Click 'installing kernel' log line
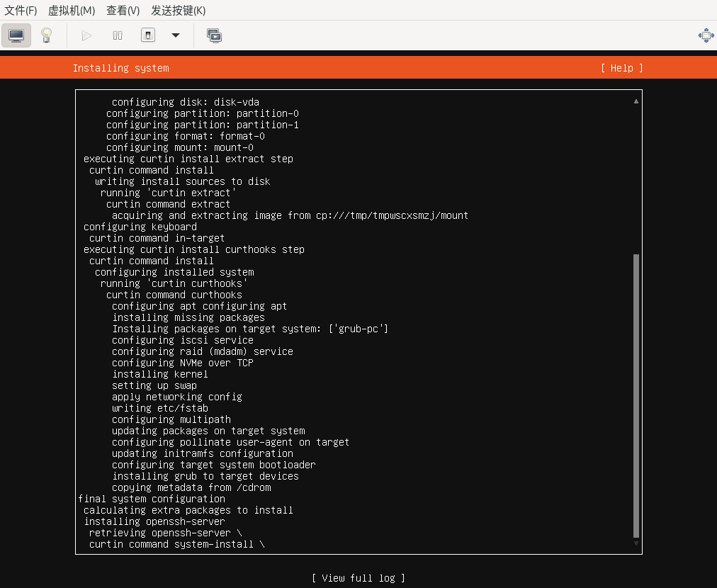This screenshot has height=588, width=717. pos(160,374)
